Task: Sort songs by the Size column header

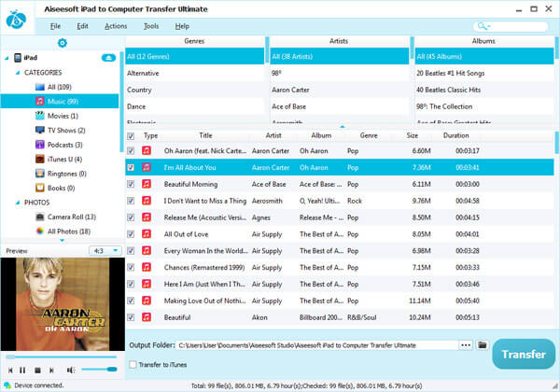Action: 412,135
